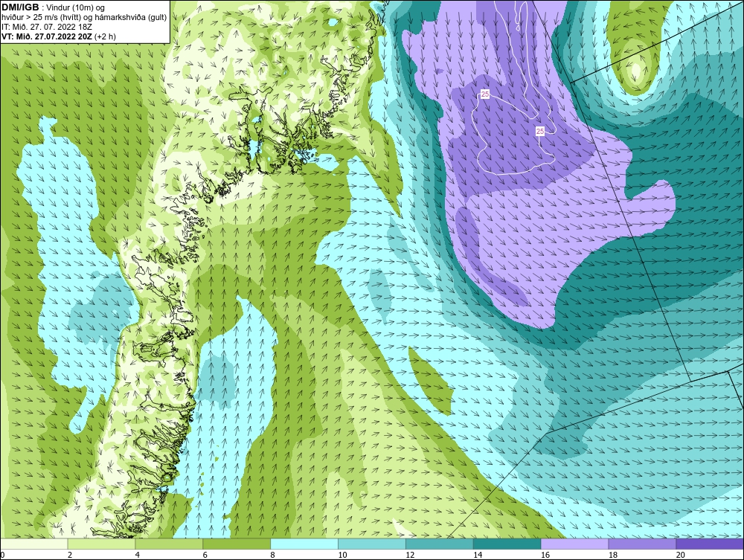Click the legend scale value '2'
The width and height of the screenshot is (744, 560).
tap(70, 555)
